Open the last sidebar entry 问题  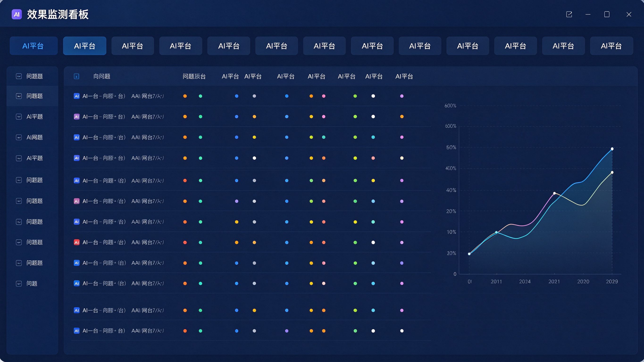tap(32, 284)
